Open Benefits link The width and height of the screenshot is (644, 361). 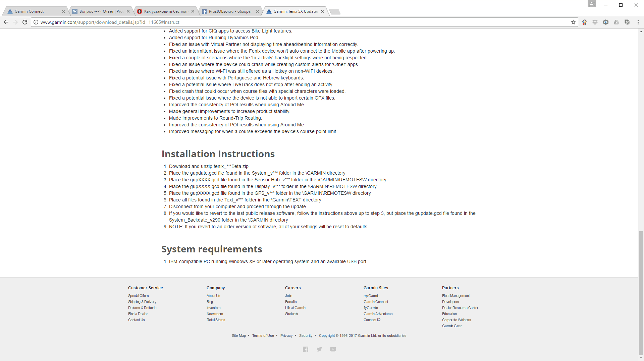(x=291, y=302)
